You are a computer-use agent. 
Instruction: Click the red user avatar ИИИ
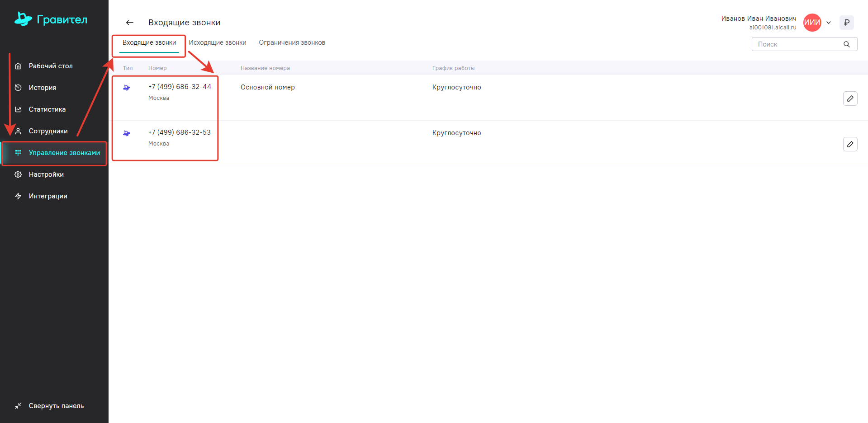pyautogui.click(x=812, y=23)
